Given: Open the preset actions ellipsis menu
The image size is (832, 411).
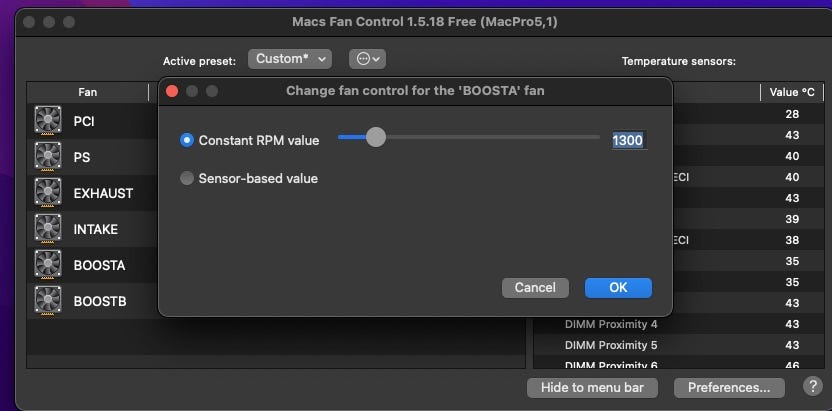Looking at the screenshot, I should pos(367,59).
